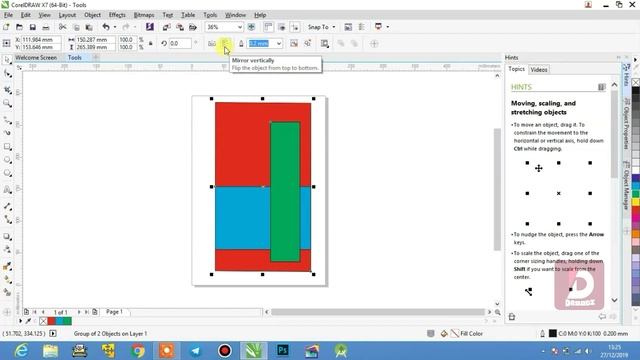The image size is (640, 360).
Task: Select the Artistic Media tool in the toolbox
Action: (7, 133)
